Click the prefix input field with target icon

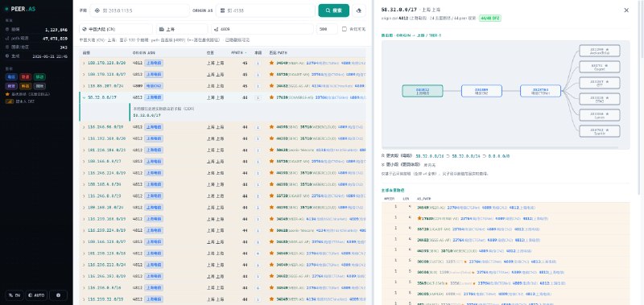point(139,10)
